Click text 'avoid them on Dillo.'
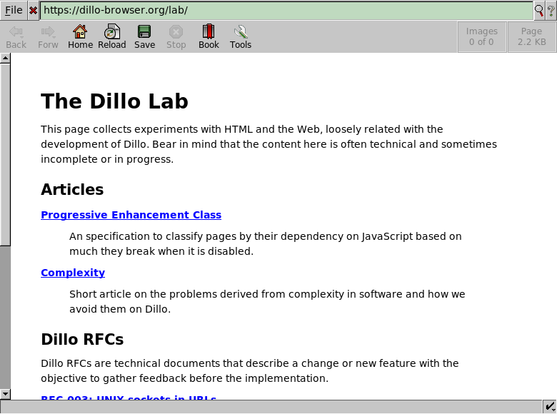The image size is (557, 414). coord(120,309)
